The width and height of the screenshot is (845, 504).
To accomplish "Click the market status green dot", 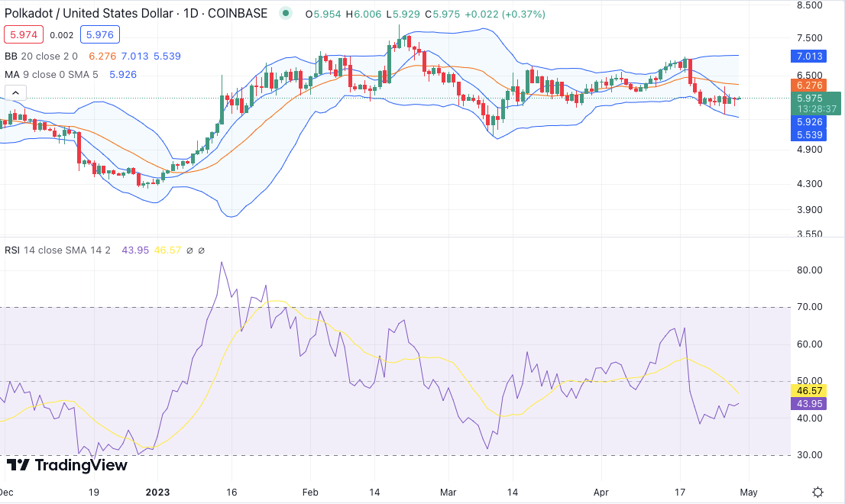I will 286,14.
